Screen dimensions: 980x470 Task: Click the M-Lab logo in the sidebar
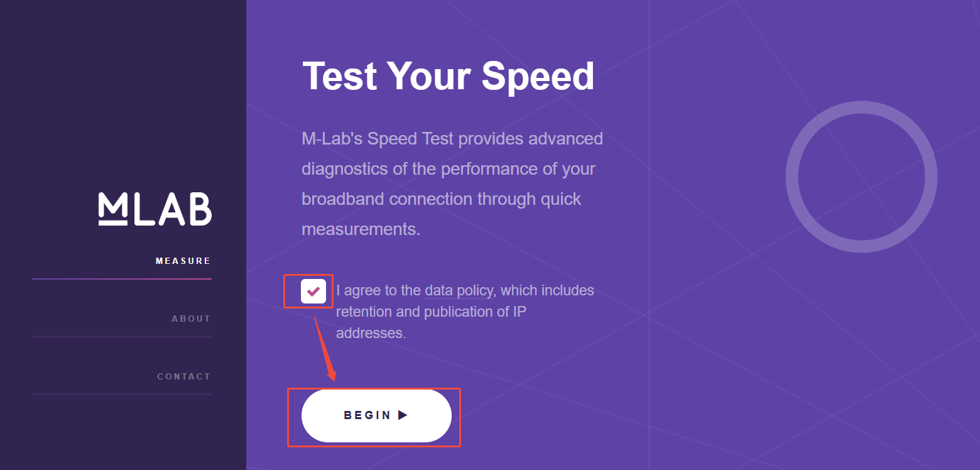(x=155, y=209)
